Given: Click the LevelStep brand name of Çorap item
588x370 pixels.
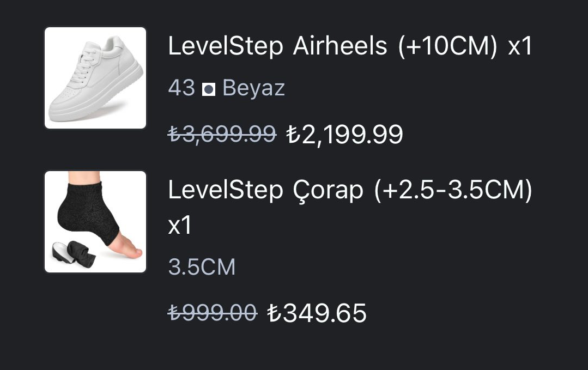Looking at the screenshot, I should pos(226,190).
